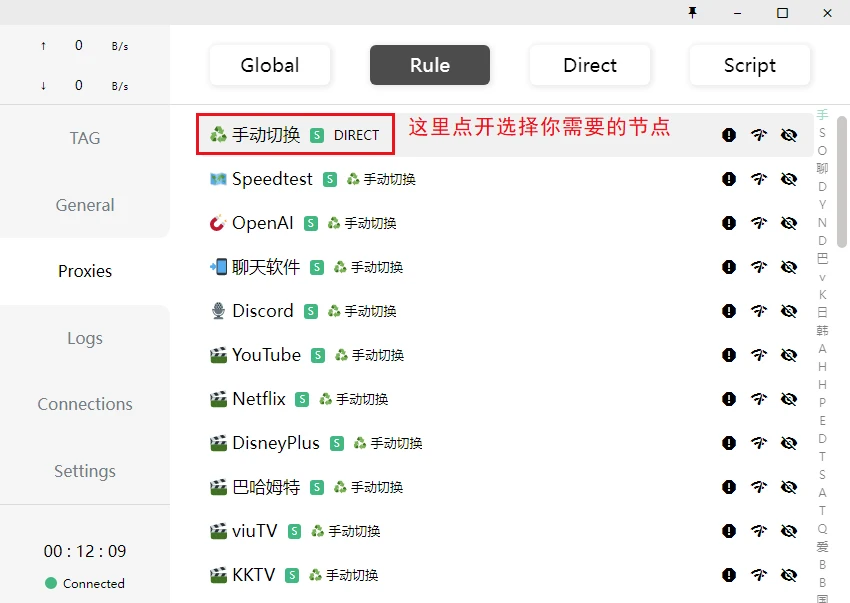Run latency test for KKTV group
This screenshot has width=850, height=603.
tap(759, 575)
